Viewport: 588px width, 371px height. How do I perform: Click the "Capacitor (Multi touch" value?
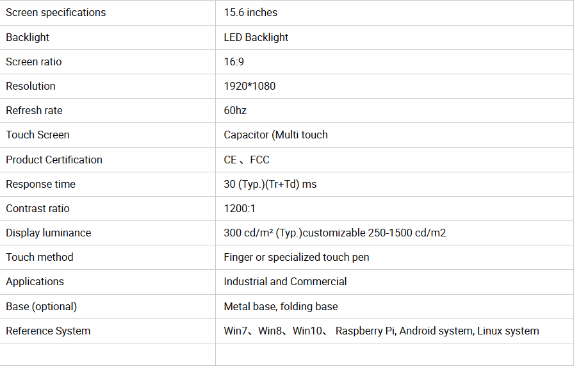pos(275,135)
